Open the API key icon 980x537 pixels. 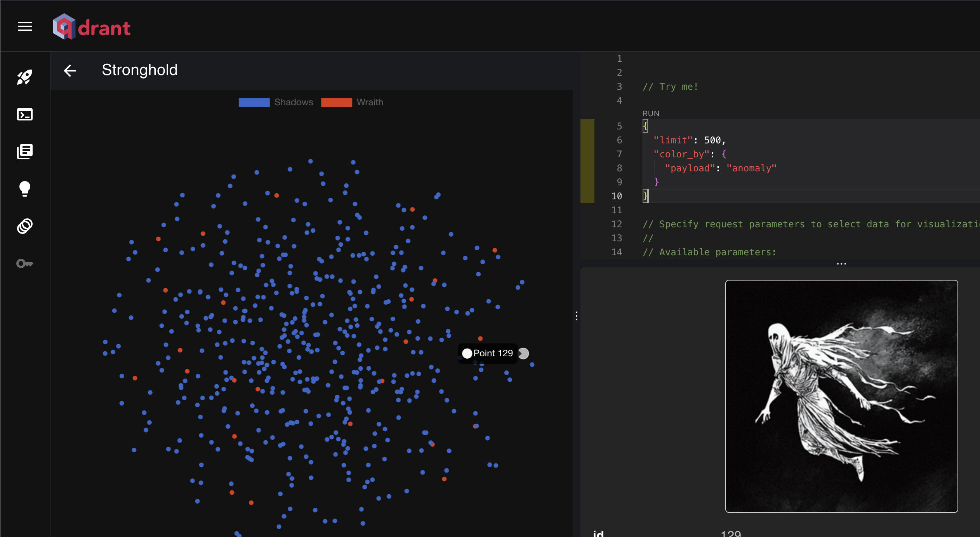pos(25,264)
